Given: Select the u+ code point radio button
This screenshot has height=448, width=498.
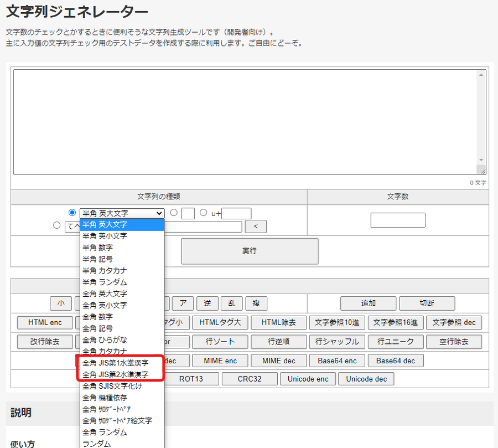Looking at the screenshot, I should [203, 213].
